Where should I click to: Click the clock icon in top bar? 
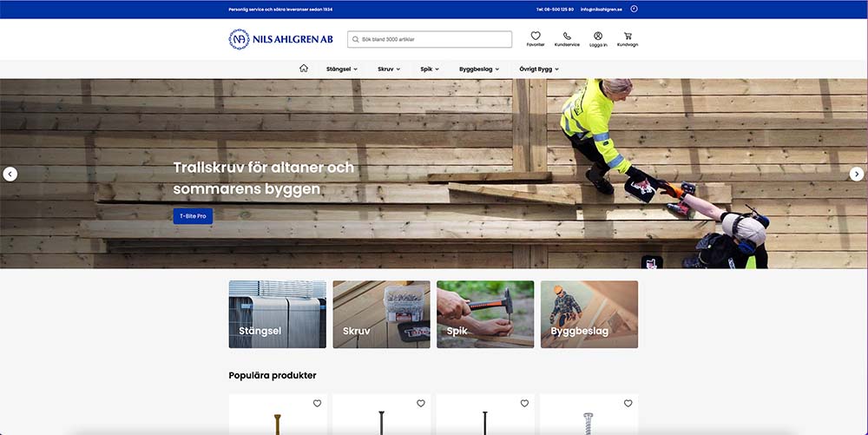(x=634, y=9)
